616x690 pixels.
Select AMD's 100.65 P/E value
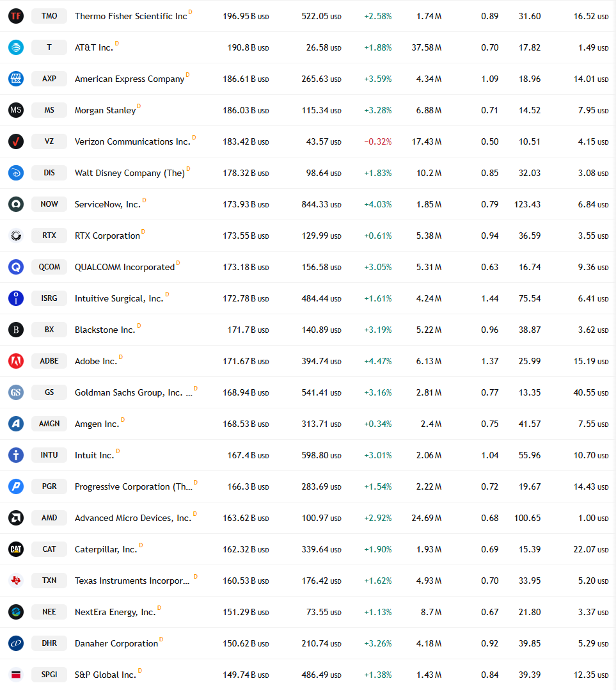[x=528, y=518]
